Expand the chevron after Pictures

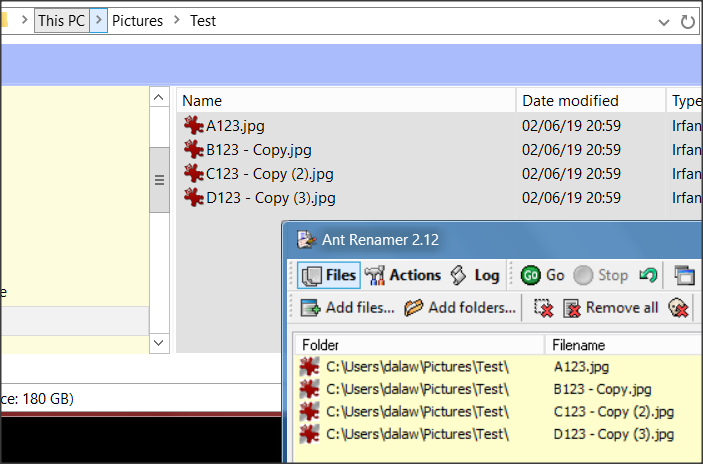[x=177, y=21]
